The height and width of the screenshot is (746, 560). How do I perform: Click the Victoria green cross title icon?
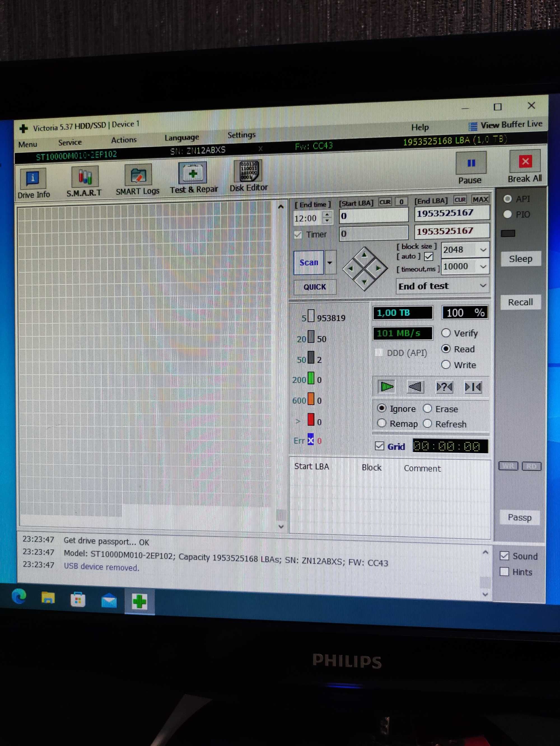tap(23, 129)
